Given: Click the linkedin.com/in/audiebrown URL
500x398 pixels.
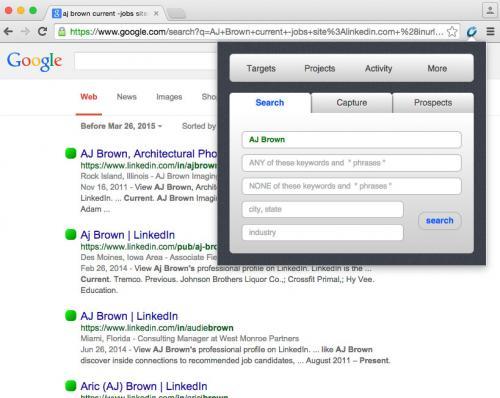Looking at the screenshot, I should coord(157,328).
